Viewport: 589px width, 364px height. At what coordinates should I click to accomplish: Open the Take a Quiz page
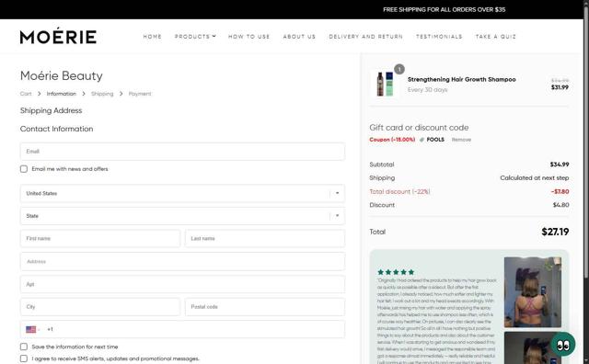pyautogui.click(x=496, y=37)
